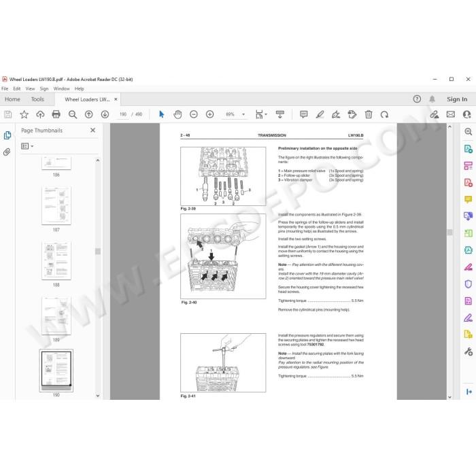Click the Sign In button
476x476 pixels.
457,99
